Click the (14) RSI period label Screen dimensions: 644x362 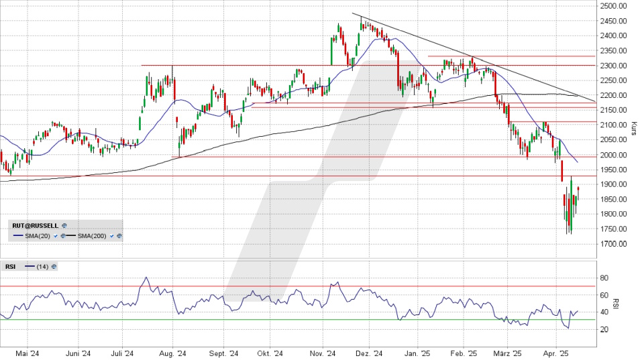click(42, 267)
